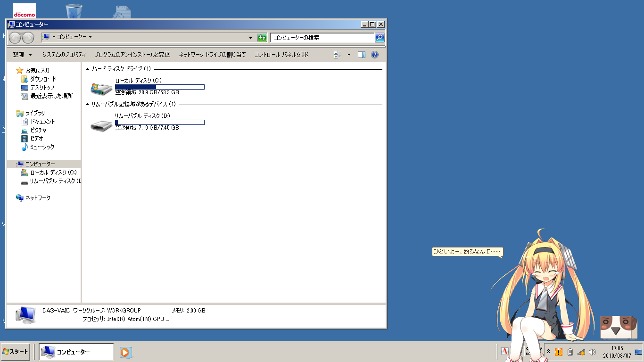Open the view options dropdown arrow
The width and height of the screenshot is (644, 362).
(349, 55)
